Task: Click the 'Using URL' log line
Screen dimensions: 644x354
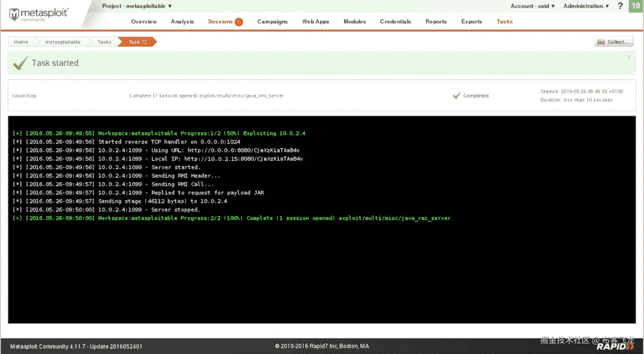Action: 156,150
